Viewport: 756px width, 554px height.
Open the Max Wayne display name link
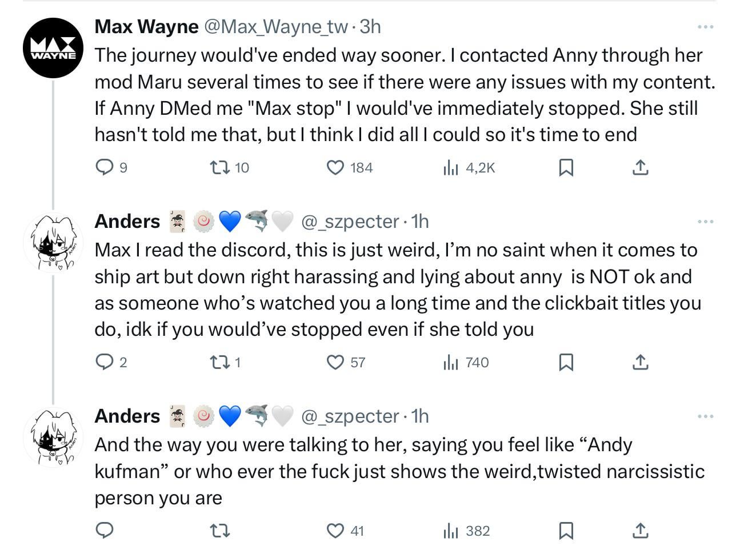[x=146, y=27]
